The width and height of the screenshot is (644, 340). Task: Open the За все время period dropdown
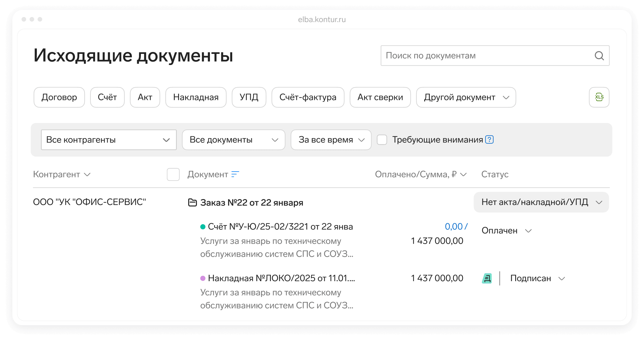pyautogui.click(x=331, y=140)
